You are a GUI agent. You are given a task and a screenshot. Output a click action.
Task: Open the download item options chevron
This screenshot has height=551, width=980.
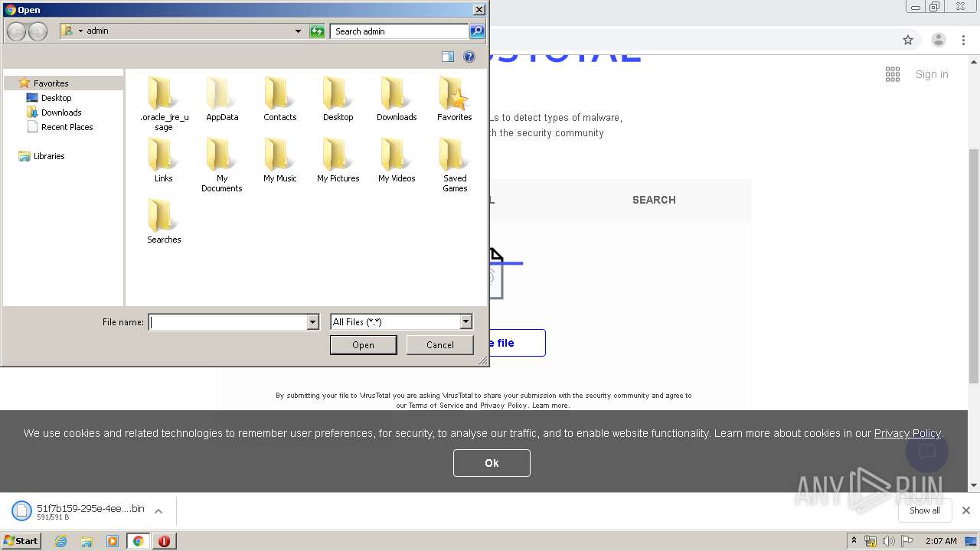point(158,511)
